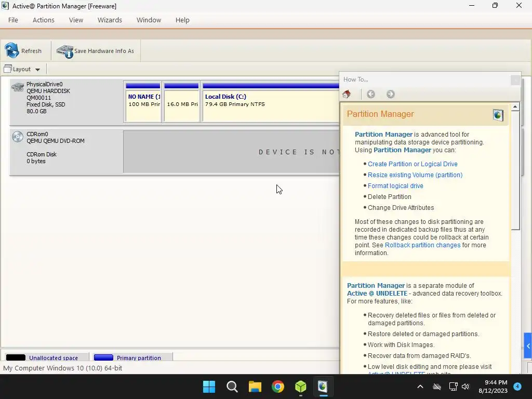This screenshot has width=532, height=399.
Task: Open File Explorer from taskbar
Action: point(255,387)
